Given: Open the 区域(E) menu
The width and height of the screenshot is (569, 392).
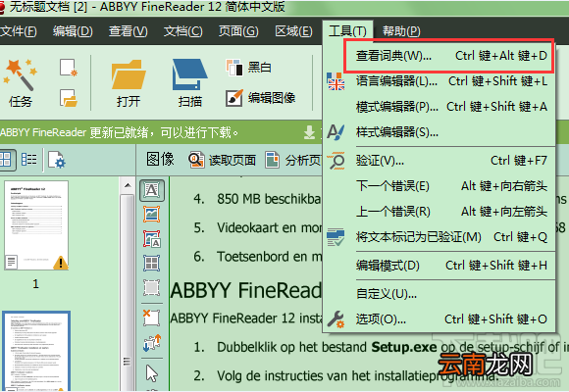Looking at the screenshot, I should pos(293,31).
